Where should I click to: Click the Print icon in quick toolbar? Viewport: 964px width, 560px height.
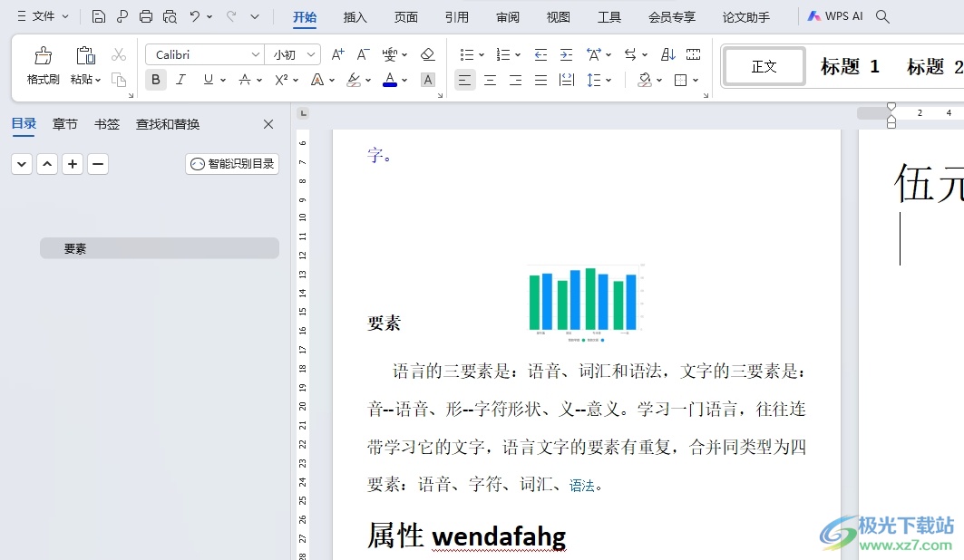(x=146, y=16)
